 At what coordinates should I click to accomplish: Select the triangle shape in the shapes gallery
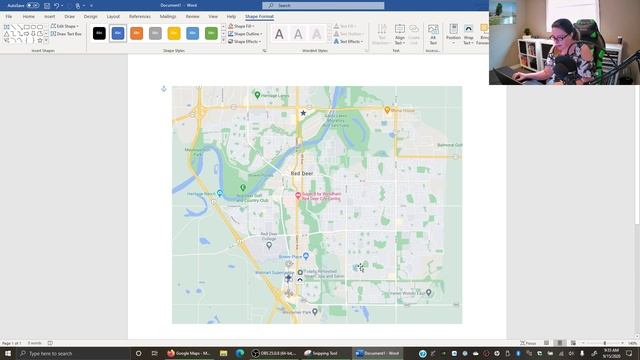[7, 34]
